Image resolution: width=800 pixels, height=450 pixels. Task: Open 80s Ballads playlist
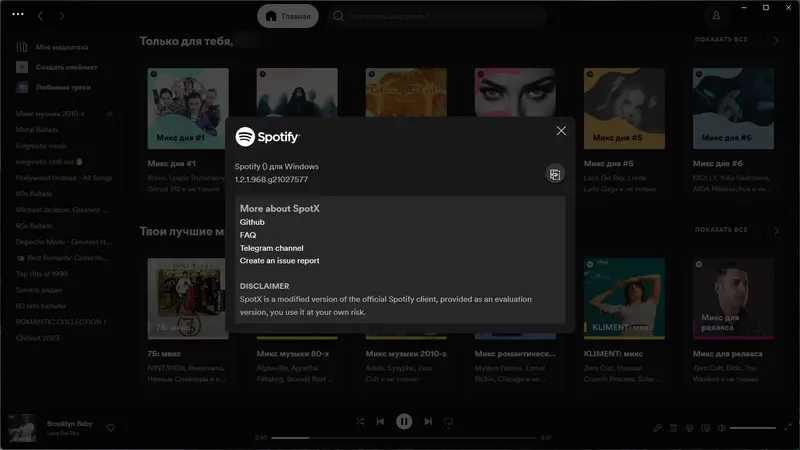coord(34,193)
